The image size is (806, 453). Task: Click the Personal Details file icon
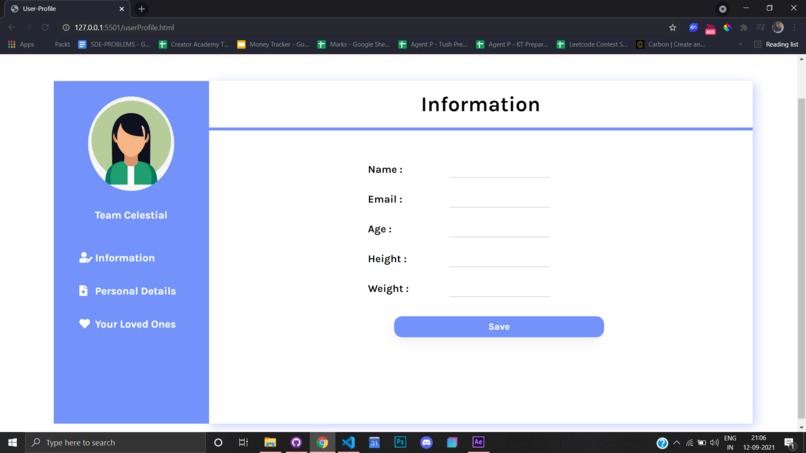click(83, 291)
